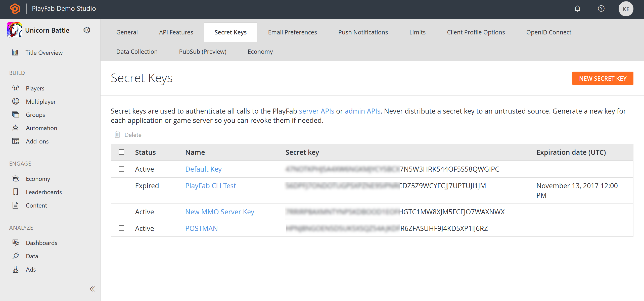This screenshot has height=301, width=644.
Task: Open the OpenID Connect tab
Action: pyautogui.click(x=549, y=32)
